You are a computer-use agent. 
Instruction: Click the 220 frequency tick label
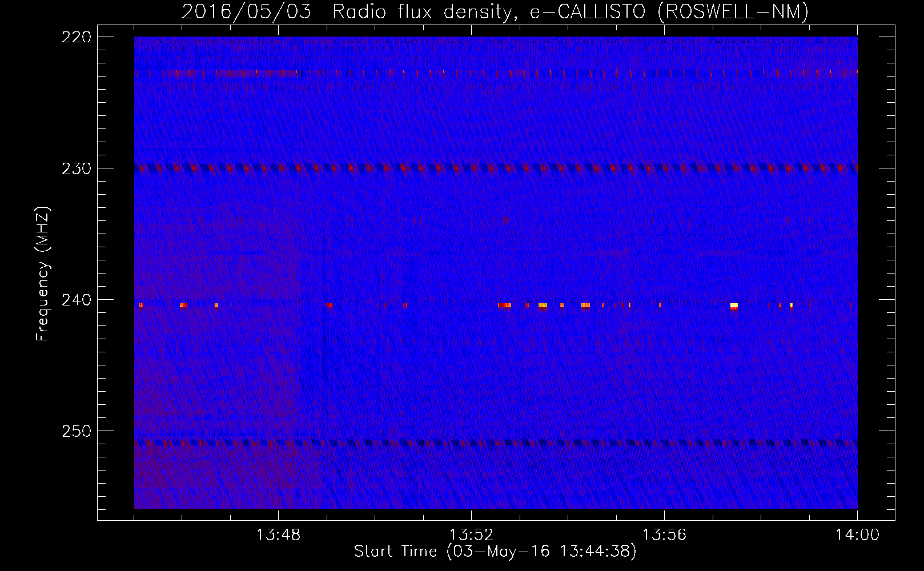point(77,37)
